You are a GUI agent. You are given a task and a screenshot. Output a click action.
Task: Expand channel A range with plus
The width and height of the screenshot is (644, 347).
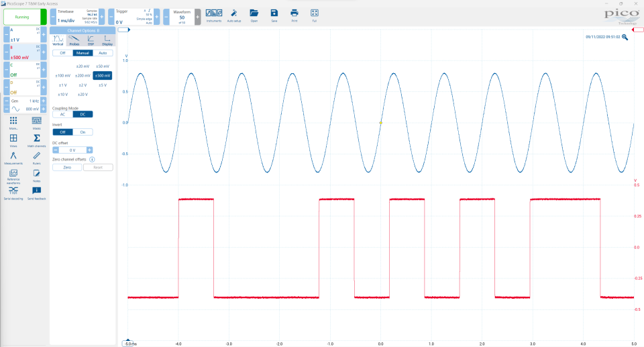(44, 34)
